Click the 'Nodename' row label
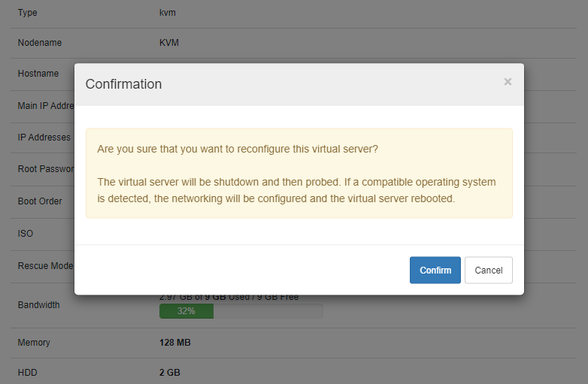Viewport: 588px width, 384px height. [x=40, y=43]
